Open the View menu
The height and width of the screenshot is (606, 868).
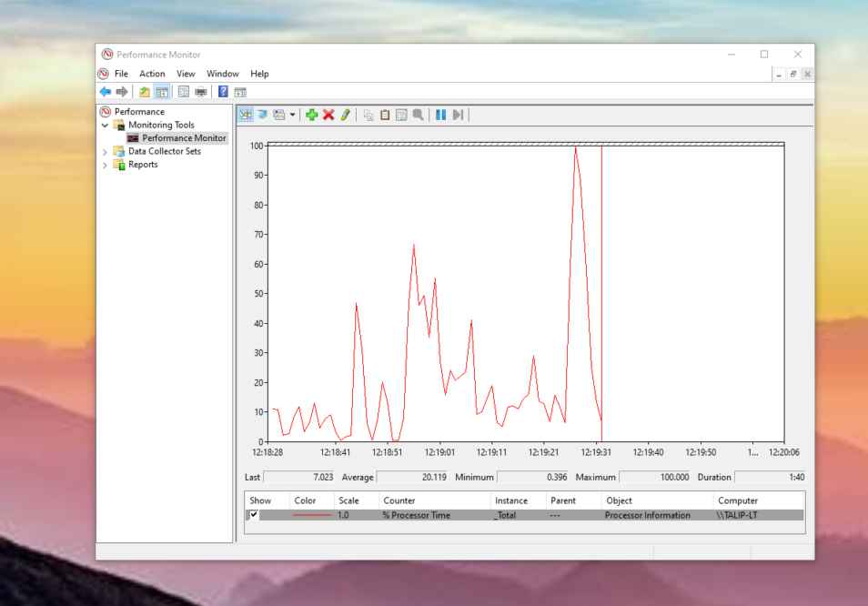(186, 74)
